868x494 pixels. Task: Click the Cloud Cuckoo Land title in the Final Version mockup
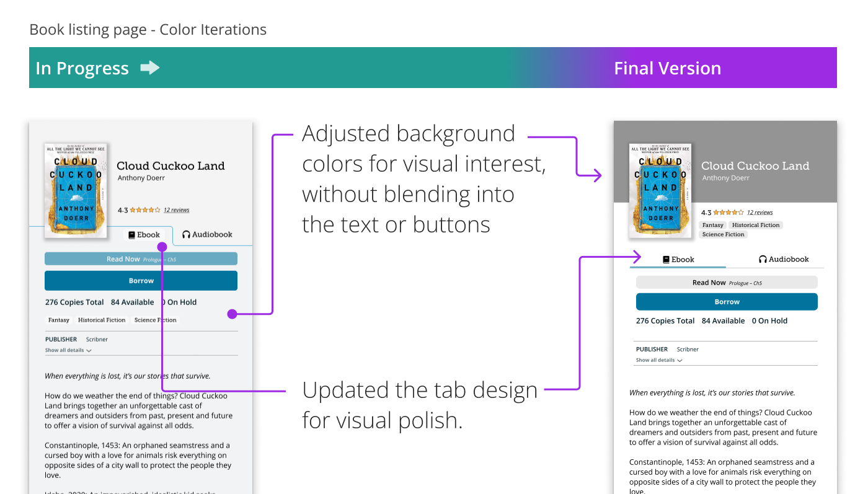[x=755, y=165]
